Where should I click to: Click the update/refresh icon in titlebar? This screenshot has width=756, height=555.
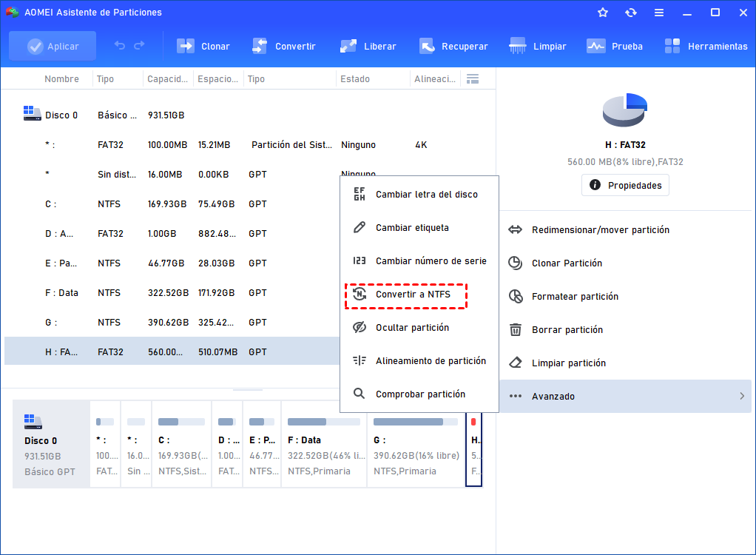[x=631, y=12]
